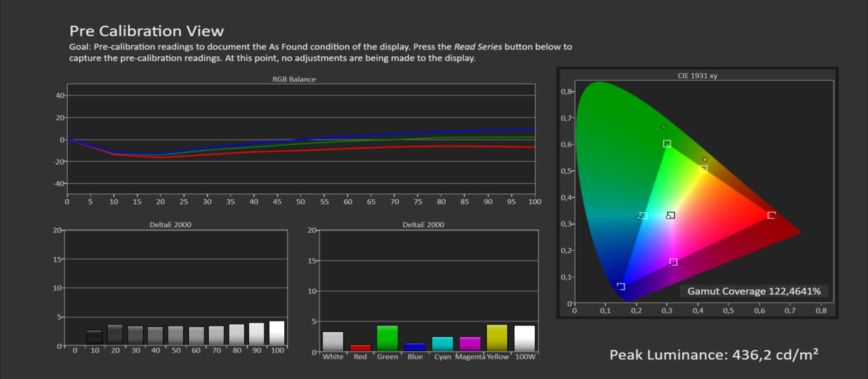Select the grayscale DeltaE bar at 10

94,338
